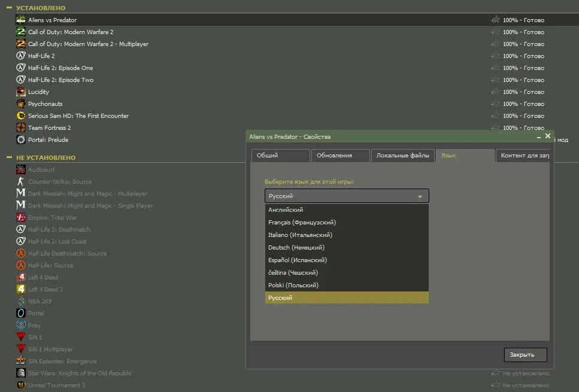Toggle favorite star for Aliens vs Predator
The height and width of the screenshot is (392, 579).
495,20
